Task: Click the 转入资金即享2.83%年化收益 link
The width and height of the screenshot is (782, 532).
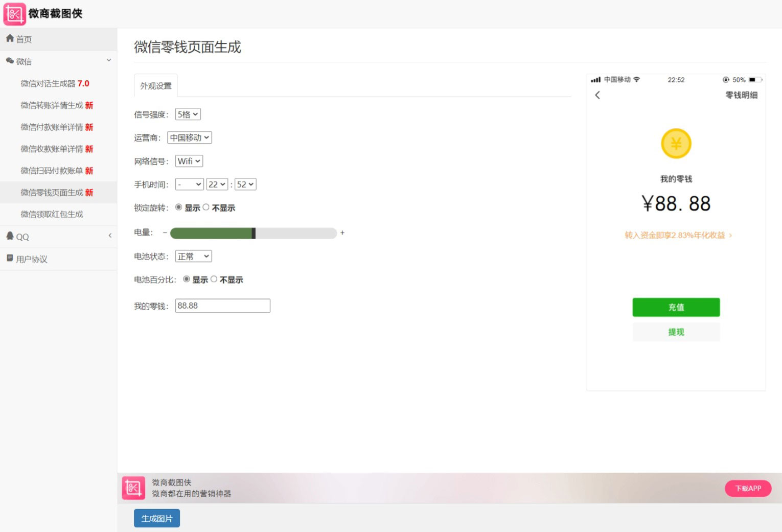Action: (x=678, y=235)
